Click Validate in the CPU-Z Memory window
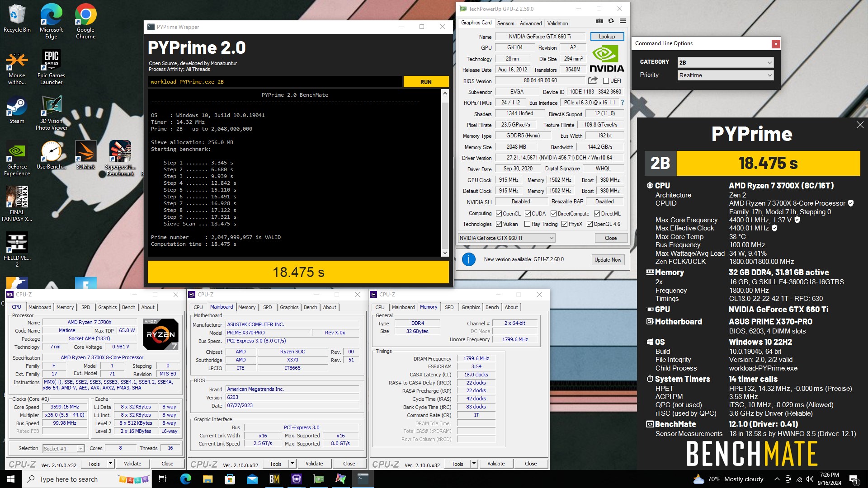The width and height of the screenshot is (868, 488). pos(496,464)
